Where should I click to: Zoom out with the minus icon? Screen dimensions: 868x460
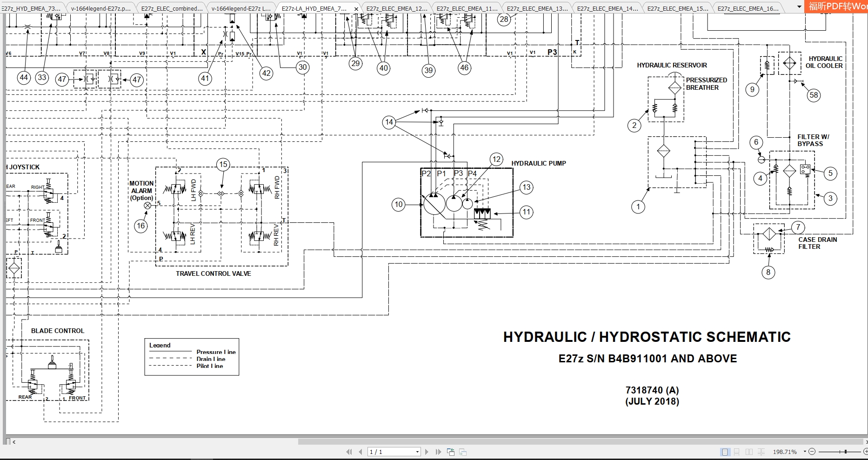(x=812, y=452)
